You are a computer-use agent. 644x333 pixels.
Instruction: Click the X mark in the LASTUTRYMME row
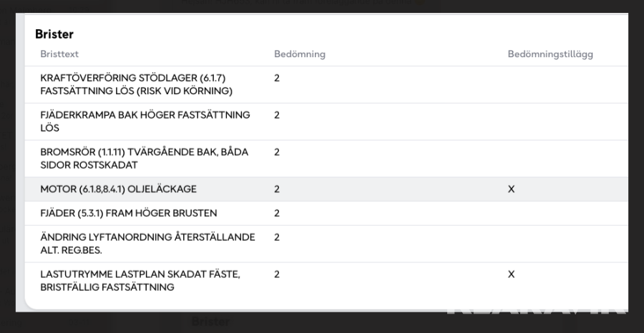click(511, 274)
